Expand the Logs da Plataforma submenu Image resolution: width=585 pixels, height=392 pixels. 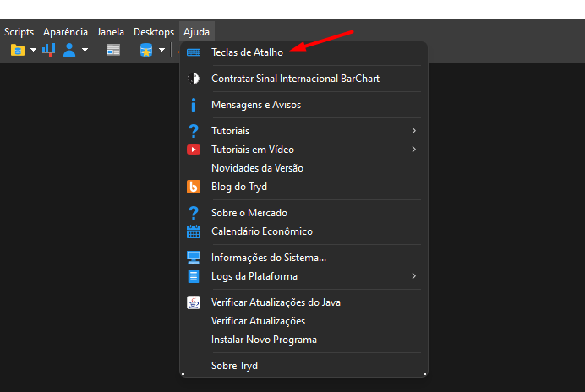point(303,276)
